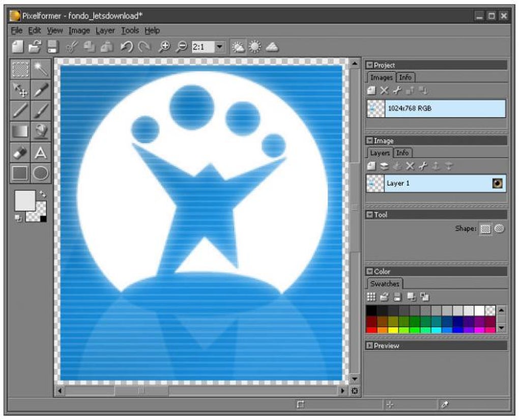519x420 pixels.
Task: Select the Swatches tab
Action: click(385, 284)
